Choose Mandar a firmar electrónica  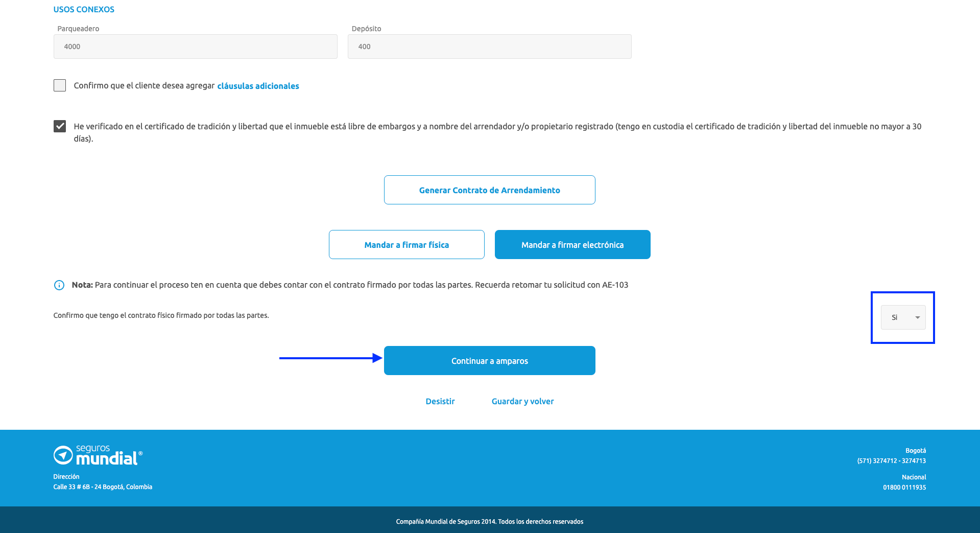coord(572,245)
